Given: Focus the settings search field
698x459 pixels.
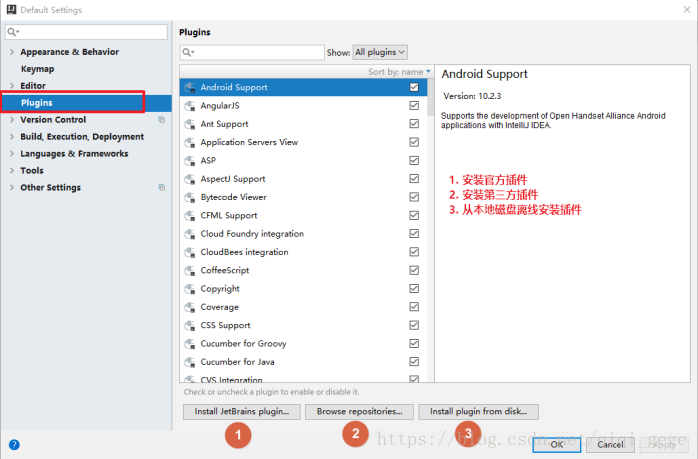Looking at the screenshot, I should [x=86, y=32].
